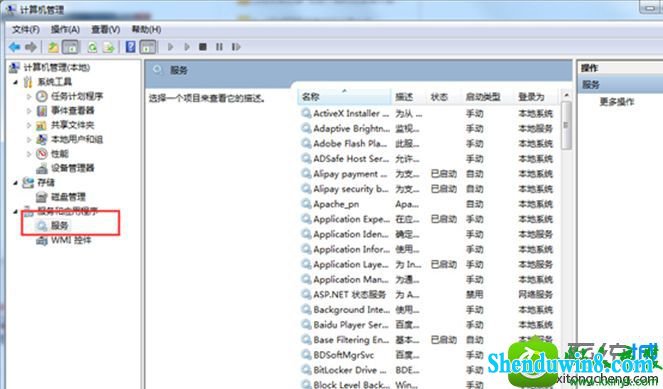Viewport: 663px width, 389px height.
Task: Select the Apache_pn service row
Action: point(429,204)
